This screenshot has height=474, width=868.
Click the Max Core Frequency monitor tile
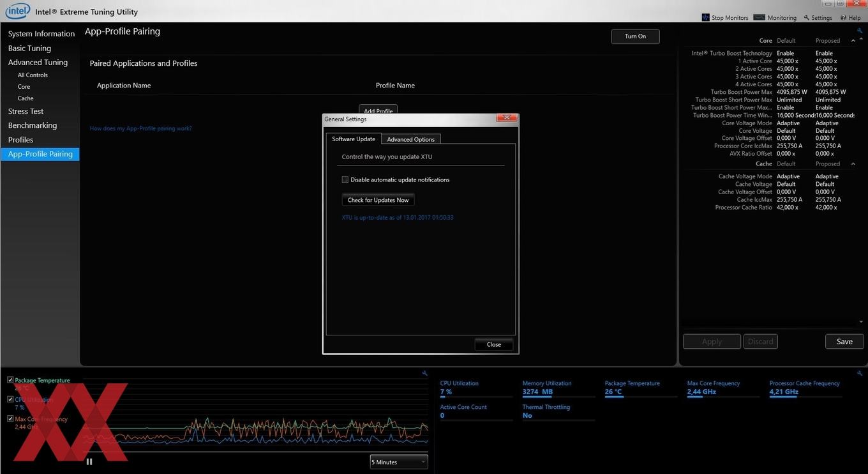[723, 388]
